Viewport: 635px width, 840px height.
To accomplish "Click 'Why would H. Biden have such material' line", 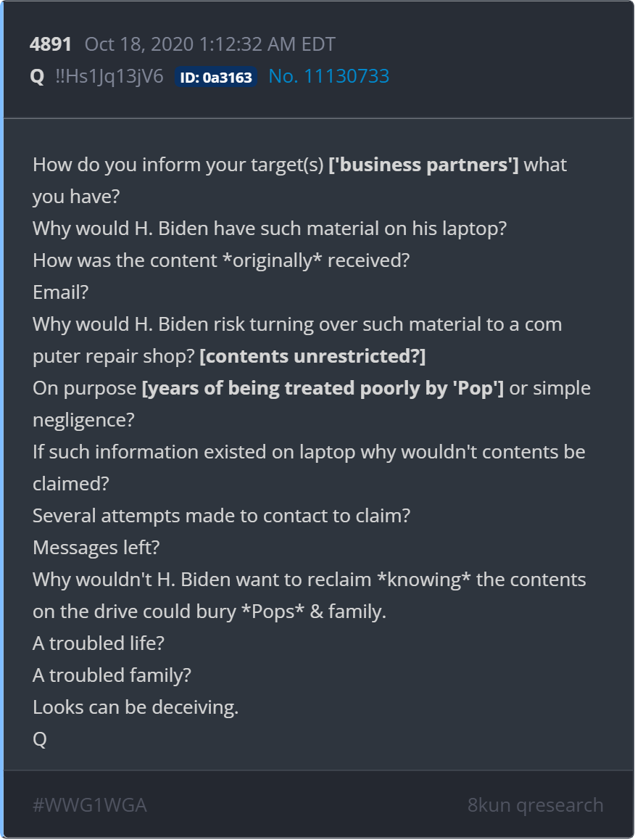I will (270, 228).
